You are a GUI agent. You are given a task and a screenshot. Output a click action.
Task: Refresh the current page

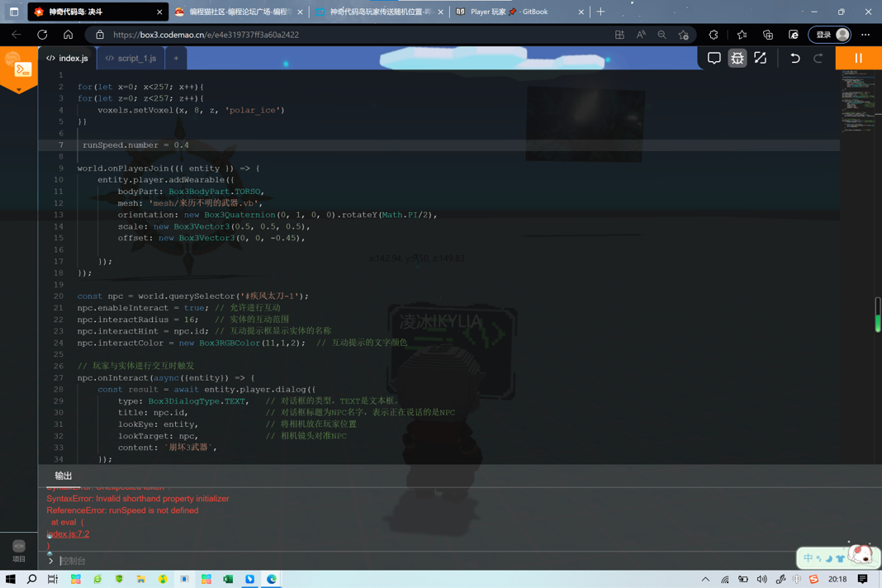point(42,35)
